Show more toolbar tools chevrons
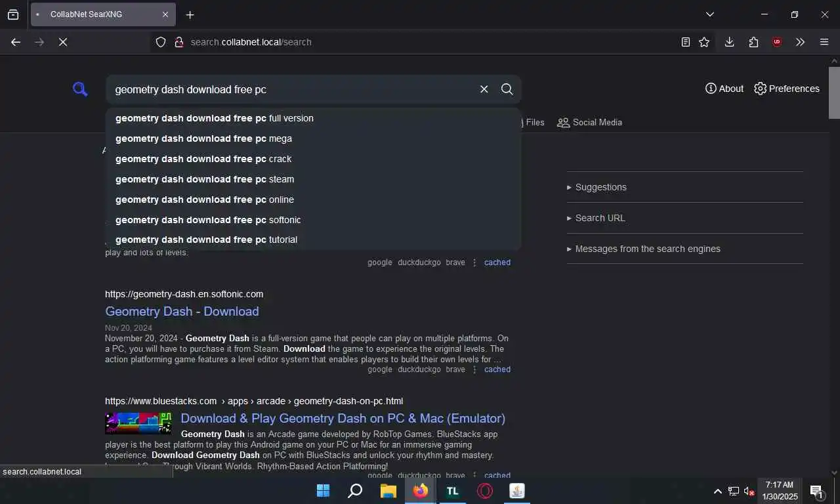Image resolution: width=840 pixels, height=504 pixels. (800, 42)
